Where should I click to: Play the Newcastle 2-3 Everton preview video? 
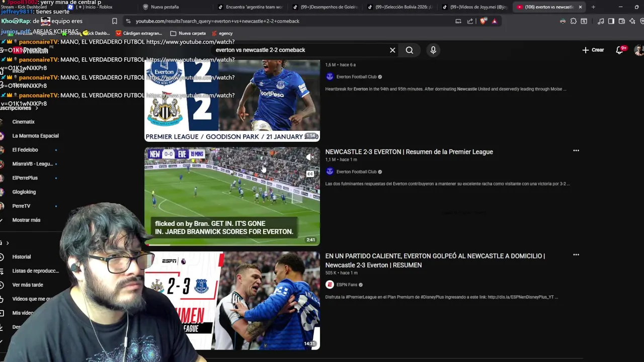tap(232, 196)
